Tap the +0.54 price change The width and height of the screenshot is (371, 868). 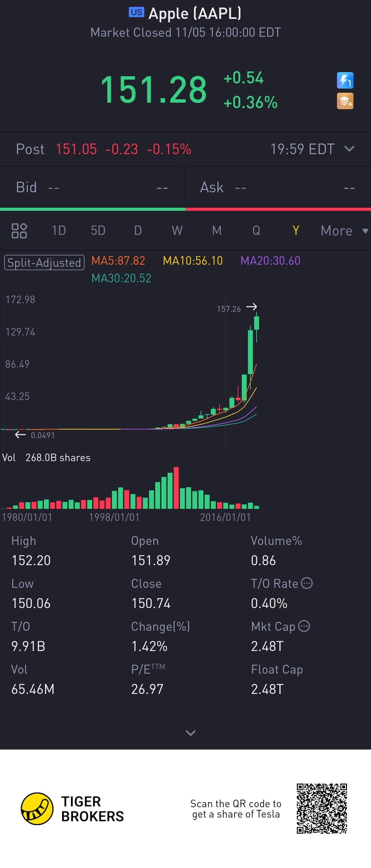(x=244, y=78)
